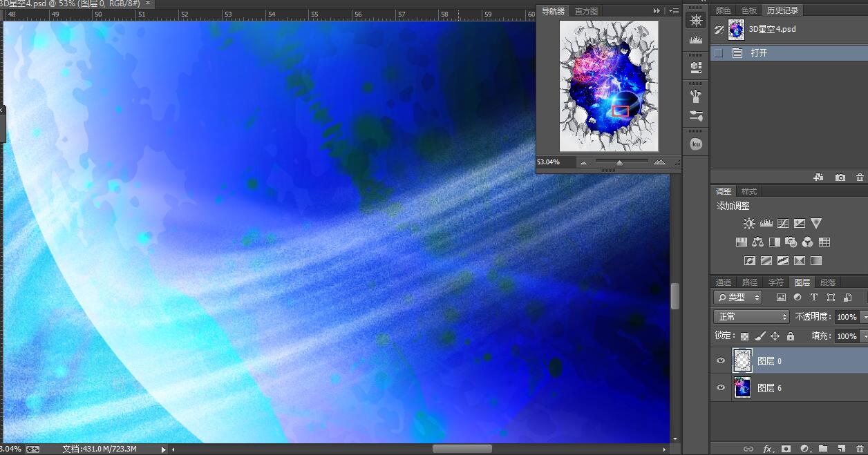The image size is (868, 455).
Task: Open Navigator panel flyout menu
Action: [674, 11]
